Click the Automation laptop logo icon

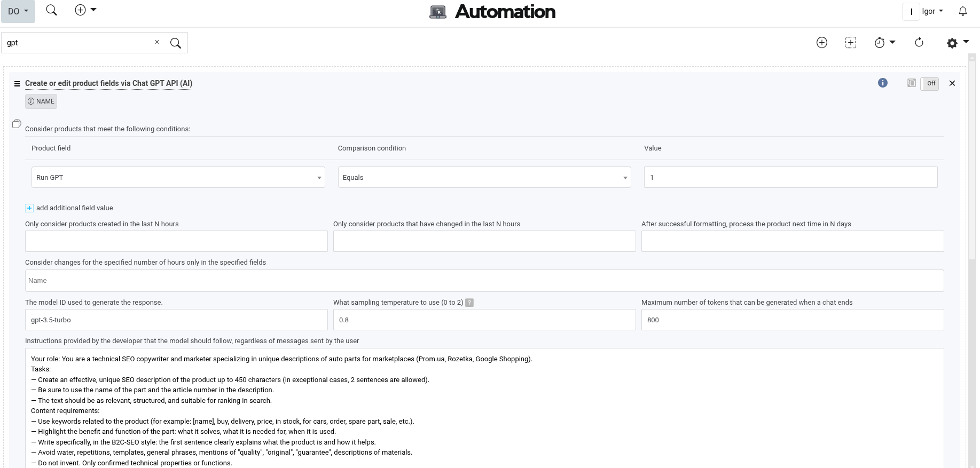pos(438,12)
